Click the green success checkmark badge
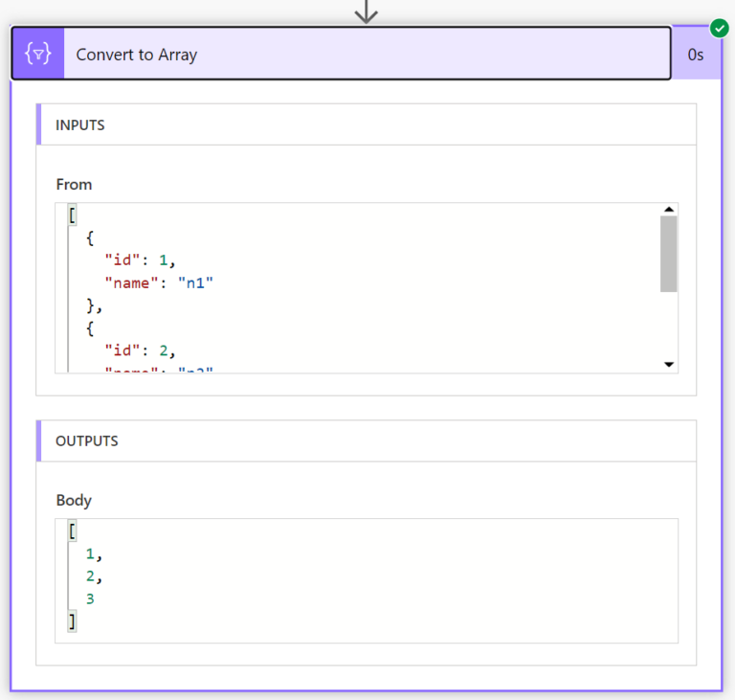Screen dimensions: 735x700 click(719, 29)
